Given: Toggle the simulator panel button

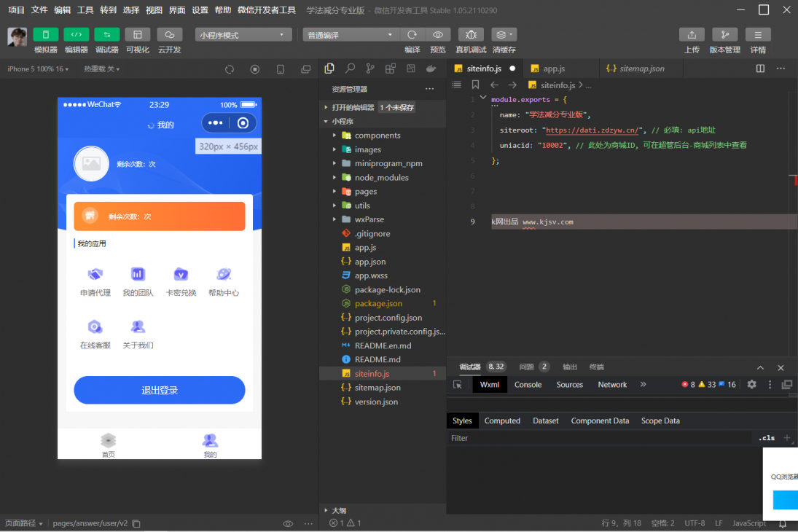Looking at the screenshot, I should (x=46, y=35).
